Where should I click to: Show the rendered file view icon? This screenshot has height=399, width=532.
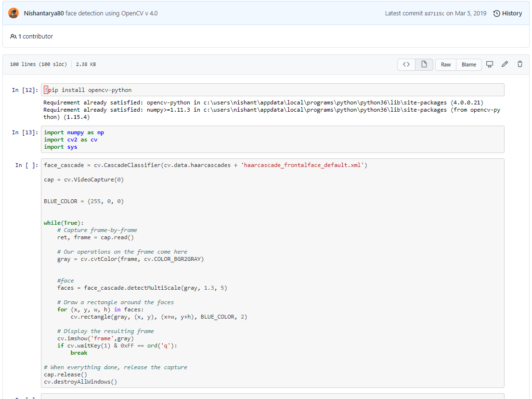[x=424, y=64]
